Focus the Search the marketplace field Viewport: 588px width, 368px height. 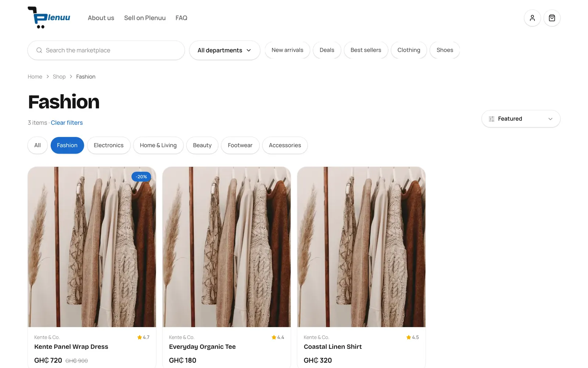(x=106, y=50)
